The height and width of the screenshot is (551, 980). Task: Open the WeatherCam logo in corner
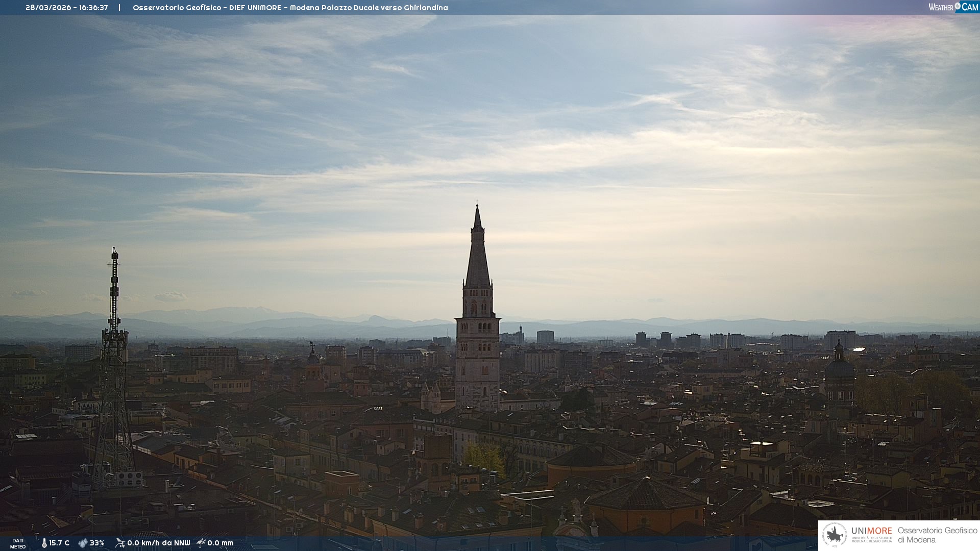(953, 7)
